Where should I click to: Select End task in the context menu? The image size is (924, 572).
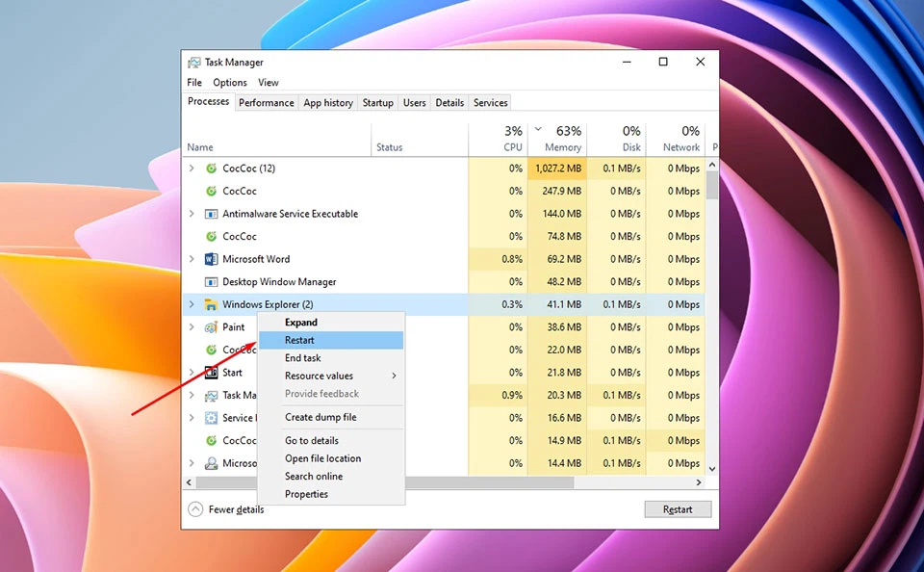tap(331, 358)
